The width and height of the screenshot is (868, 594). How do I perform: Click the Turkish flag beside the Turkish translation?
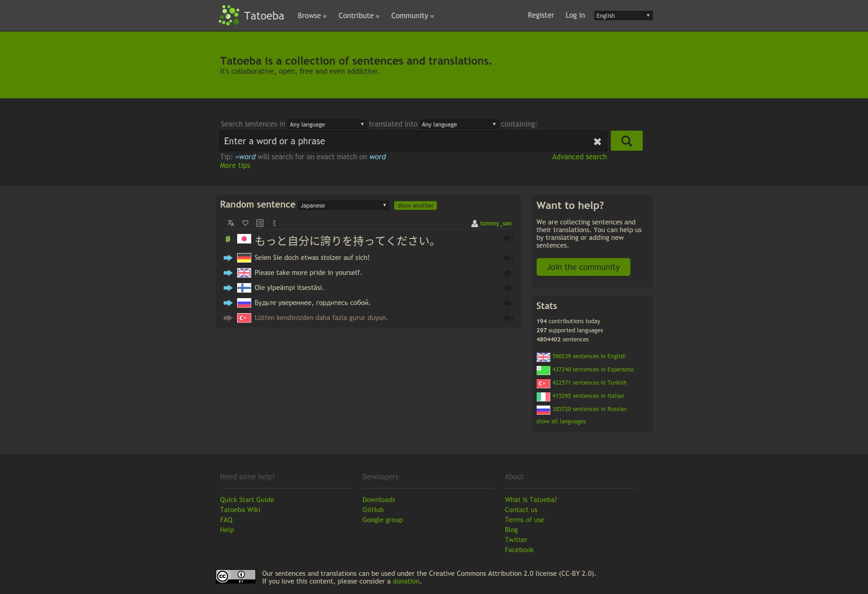coord(244,318)
